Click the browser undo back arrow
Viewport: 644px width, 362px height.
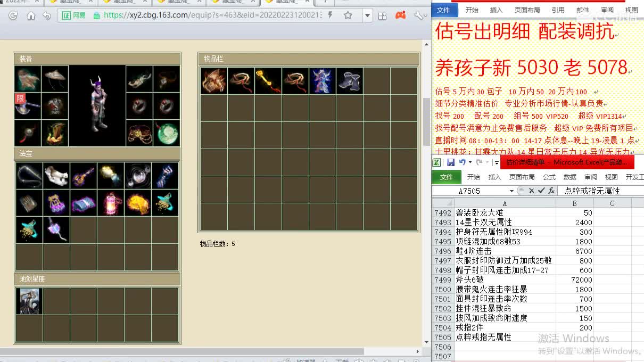tap(47, 15)
